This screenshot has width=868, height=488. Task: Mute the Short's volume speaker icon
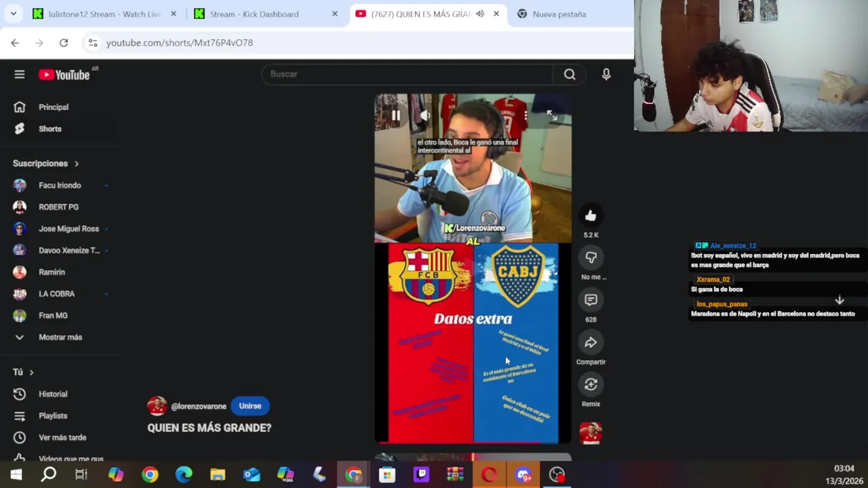(x=425, y=115)
